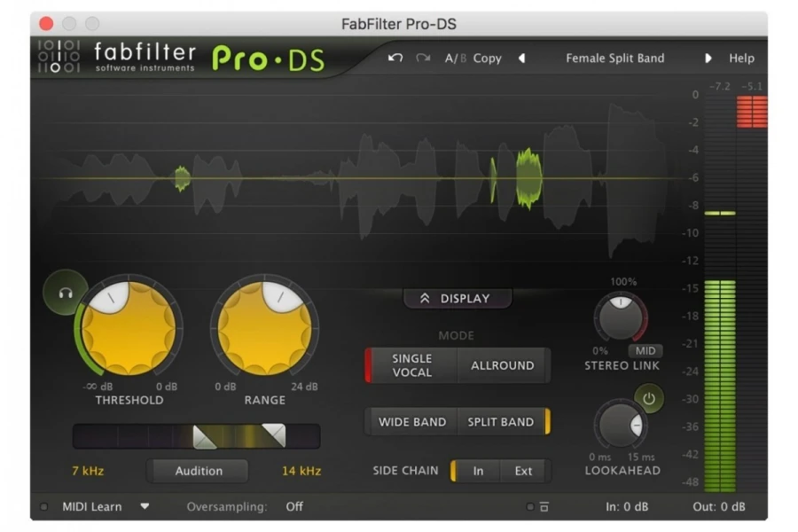Viewport: 798px width, 532px height.
Task: Click the undo arrow icon
Action: pos(395,58)
